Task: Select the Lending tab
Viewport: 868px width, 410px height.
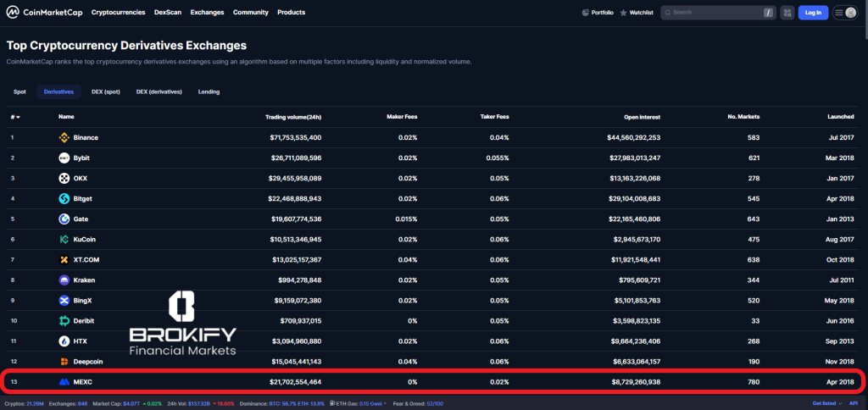Action: tap(209, 91)
